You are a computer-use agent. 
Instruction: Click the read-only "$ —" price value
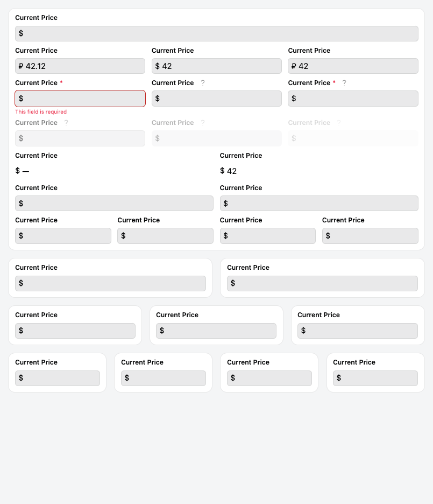point(22,171)
